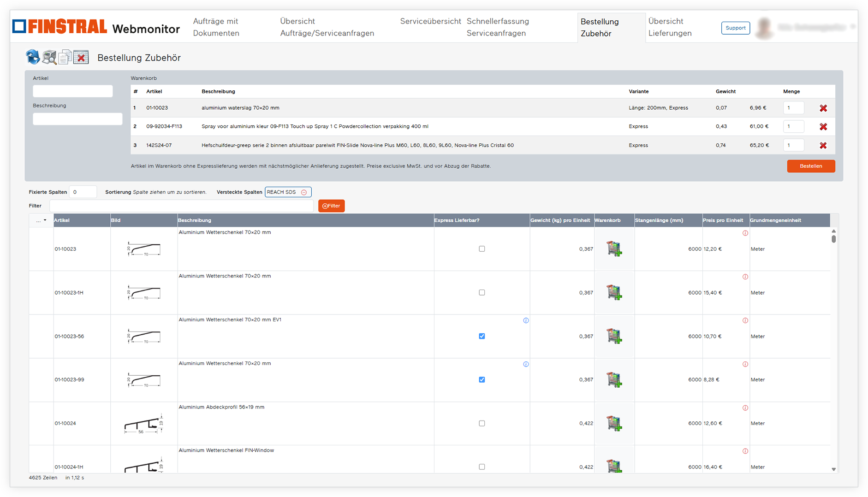Image resolution: width=868 pixels, height=497 pixels.
Task: Sort by Preis pro Einheit column header
Action: coord(726,220)
